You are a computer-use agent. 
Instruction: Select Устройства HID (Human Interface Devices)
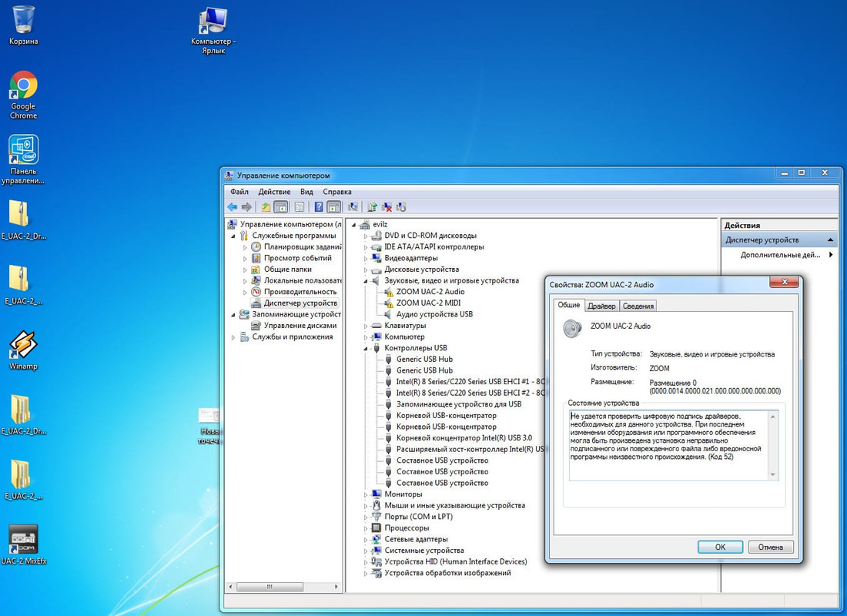coord(455,562)
